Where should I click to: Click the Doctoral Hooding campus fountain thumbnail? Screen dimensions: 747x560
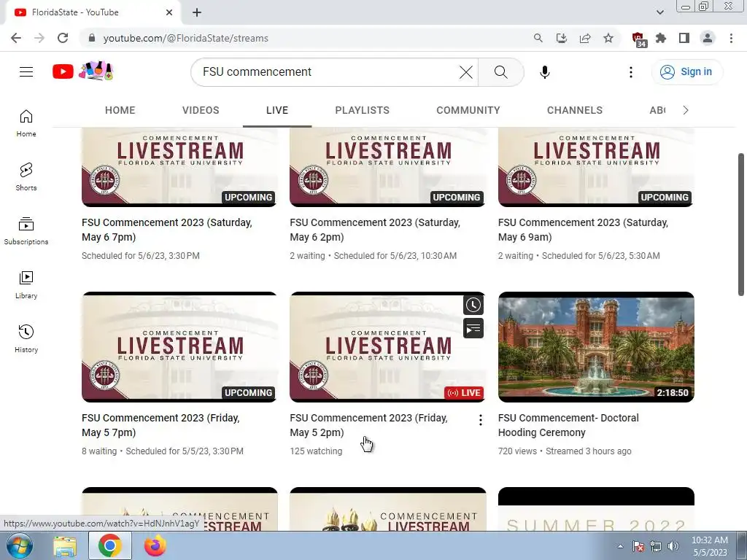point(596,347)
